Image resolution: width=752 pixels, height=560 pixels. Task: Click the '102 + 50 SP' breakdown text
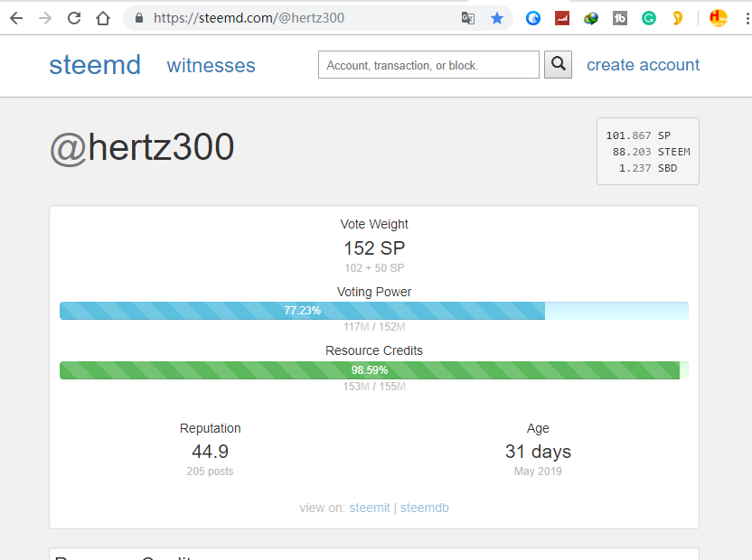coord(374,268)
